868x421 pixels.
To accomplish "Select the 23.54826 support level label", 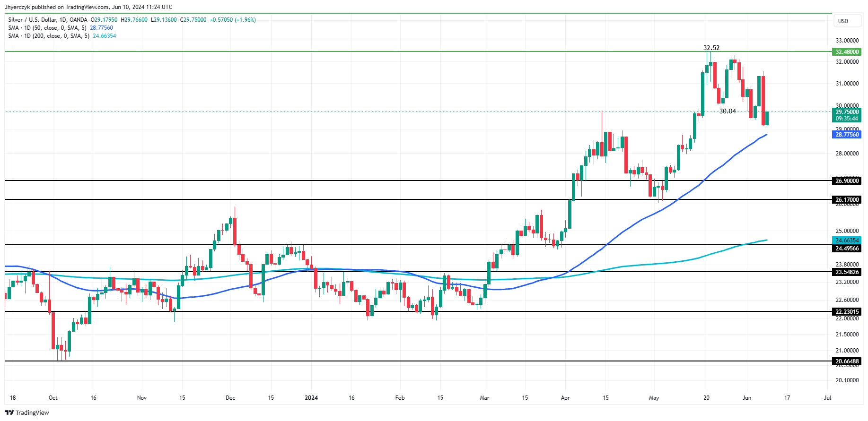I will coord(847,272).
